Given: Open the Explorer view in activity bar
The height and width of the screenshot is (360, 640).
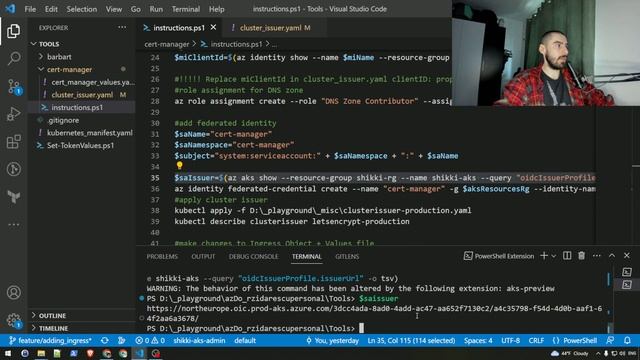Looking at the screenshot, I should pyautogui.click(x=13, y=31).
